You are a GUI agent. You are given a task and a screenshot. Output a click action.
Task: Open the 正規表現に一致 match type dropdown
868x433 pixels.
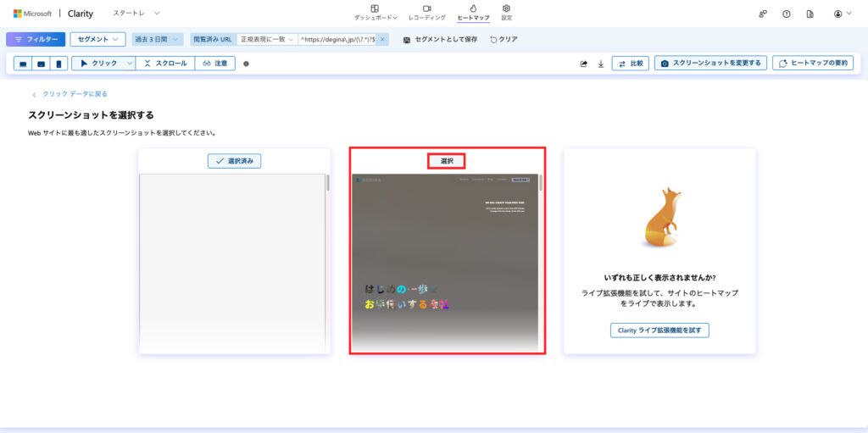click(266, 39)
